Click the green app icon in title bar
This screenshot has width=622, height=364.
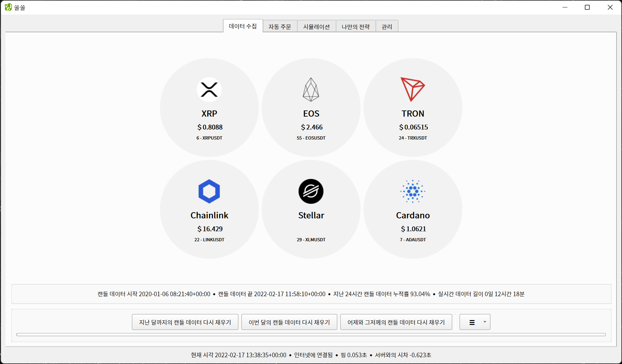pyautogui.click(x=8, y=7)
